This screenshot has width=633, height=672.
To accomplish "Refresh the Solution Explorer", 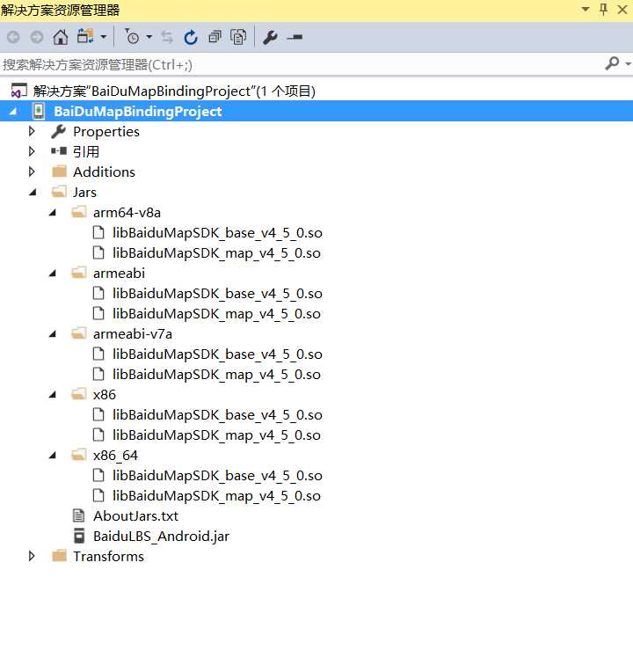I will [191, 37].
